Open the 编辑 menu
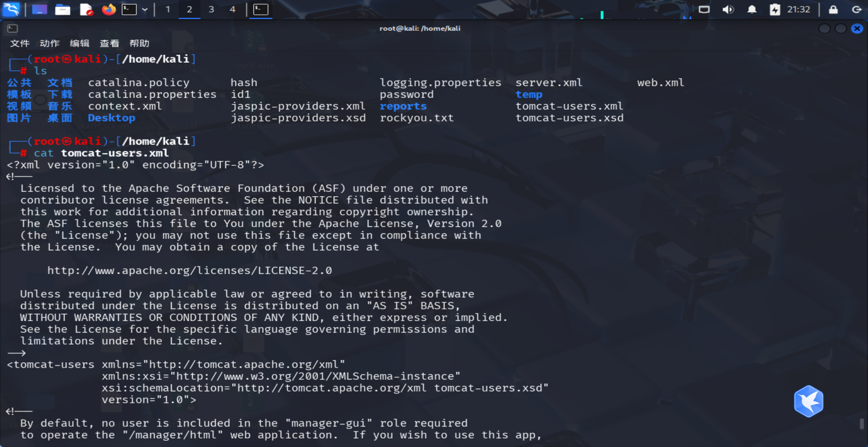This screenshot has height=447, width=868. pos(79,43)
